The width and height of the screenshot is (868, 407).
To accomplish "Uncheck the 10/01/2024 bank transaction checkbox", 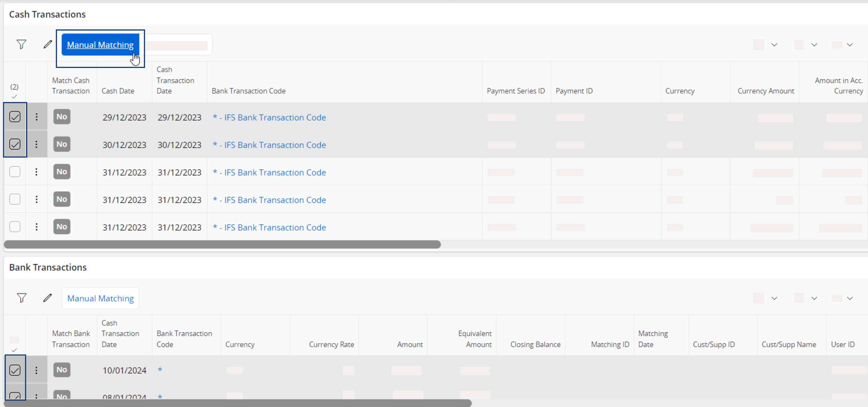I will (15, 370).
